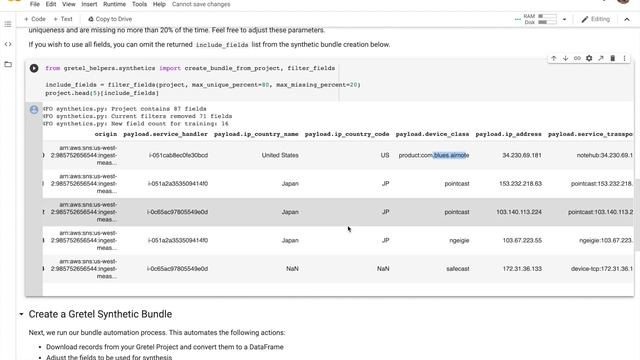Collapse the header chevron up
The image size is (640, 360).
pos(627,19)
